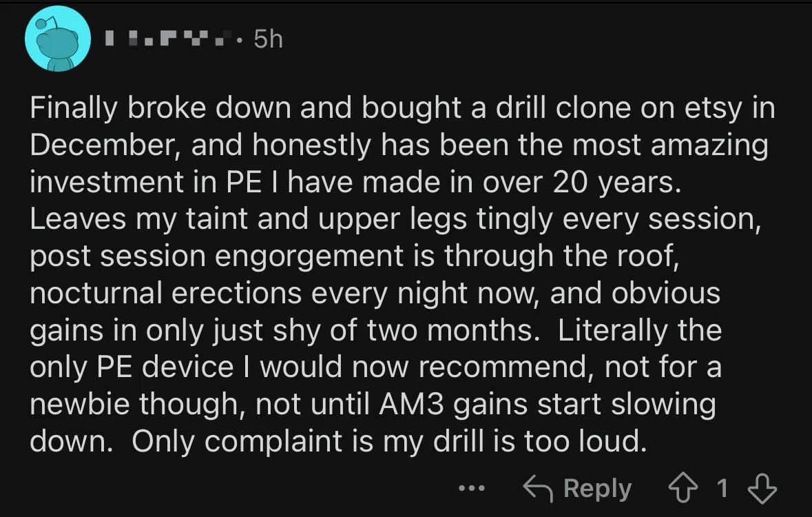Image resolution: width=812 pixels, height=517 pixels.
Task: Open the comment overflow options menu
Action: pyautogui.click(x=471, y=488)
